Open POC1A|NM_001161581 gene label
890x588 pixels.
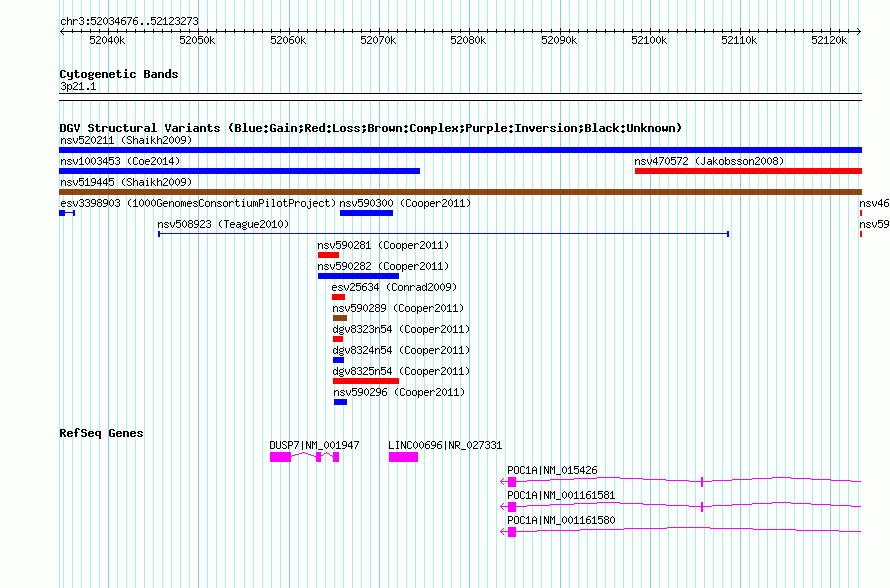pyautogui.click(x=561, y=495)
